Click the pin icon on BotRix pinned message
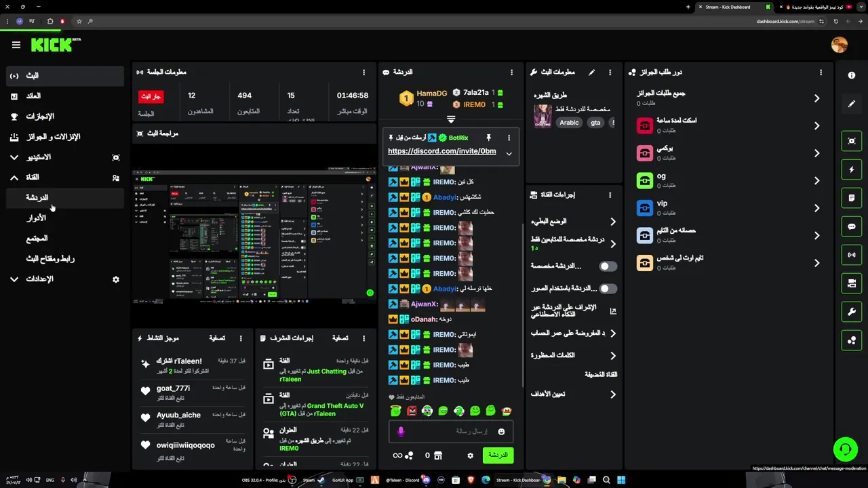Screen dimensions: 868x488 tap(488, 138)
